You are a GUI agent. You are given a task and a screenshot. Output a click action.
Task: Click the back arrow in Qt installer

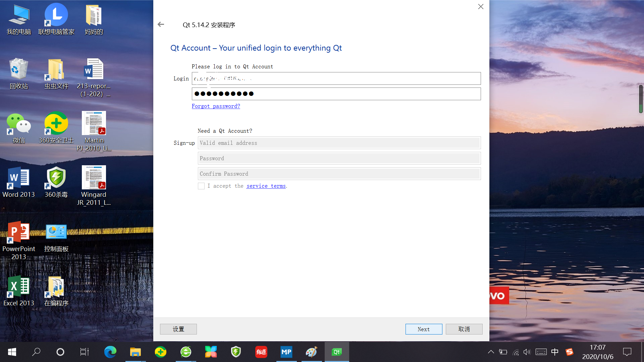(x=161, y=24)
